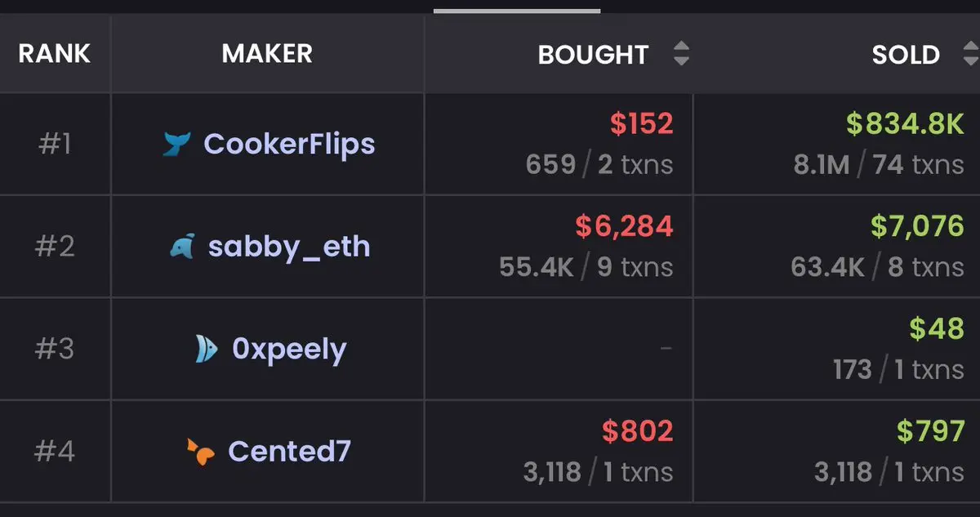Select the $834.8K sold amount

point(905,124)
